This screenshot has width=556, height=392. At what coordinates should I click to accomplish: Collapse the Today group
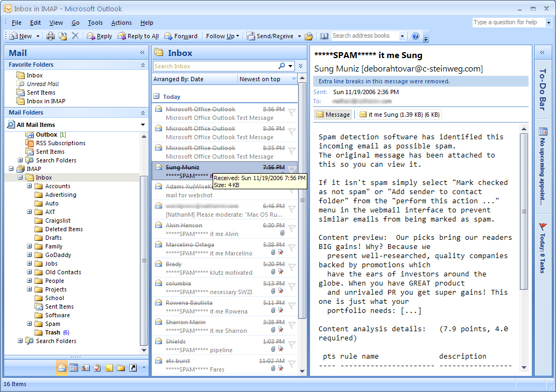click(x=157, y=96)
